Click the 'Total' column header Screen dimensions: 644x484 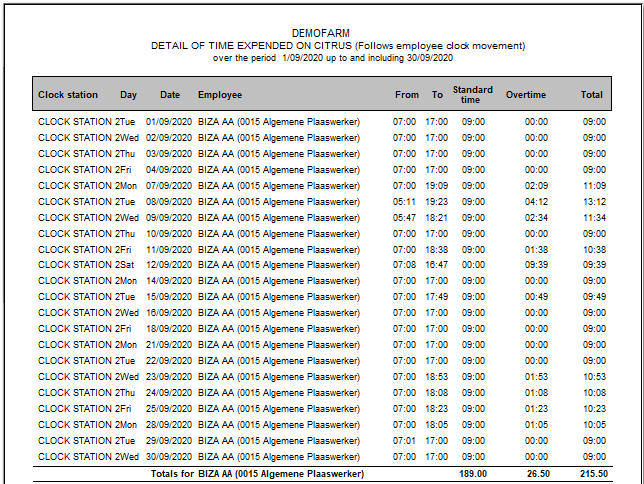tap(591, 95)
